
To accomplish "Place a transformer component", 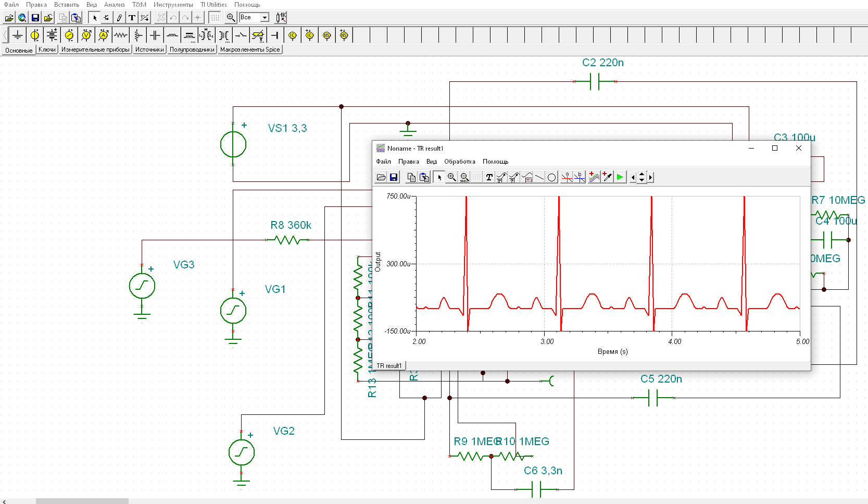I will [x=224, y=35].
